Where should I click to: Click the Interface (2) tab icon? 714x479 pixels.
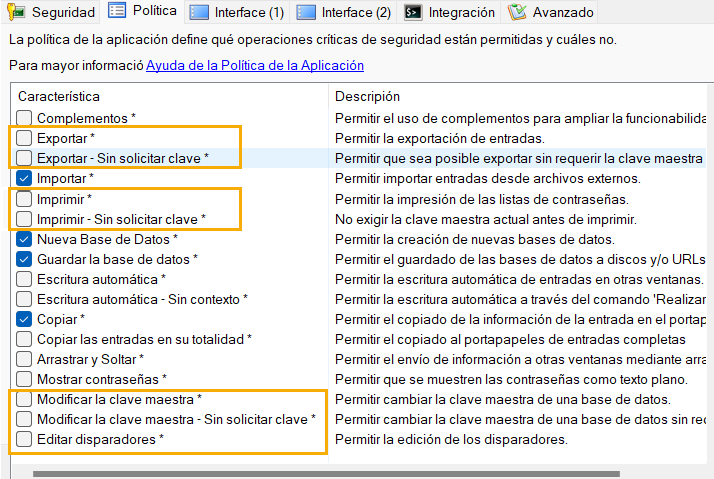(x=306, y=12)
